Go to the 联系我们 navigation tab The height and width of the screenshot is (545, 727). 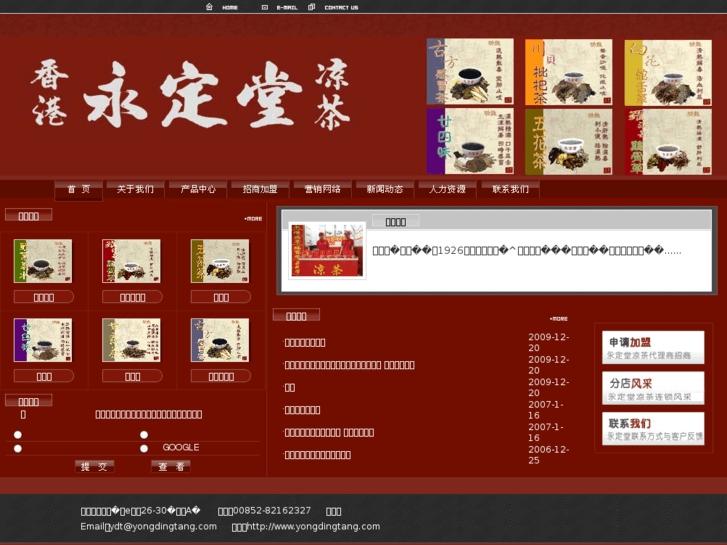point(510,189)
